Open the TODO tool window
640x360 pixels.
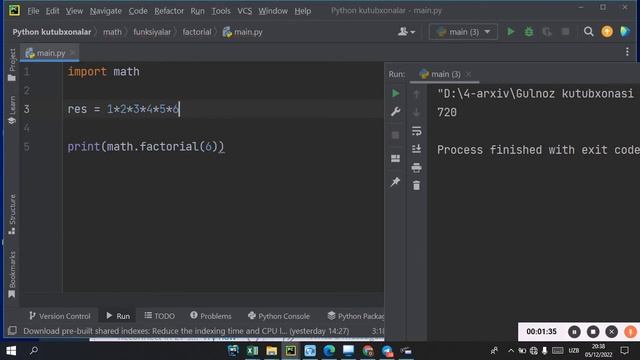(x=159, y=316)
